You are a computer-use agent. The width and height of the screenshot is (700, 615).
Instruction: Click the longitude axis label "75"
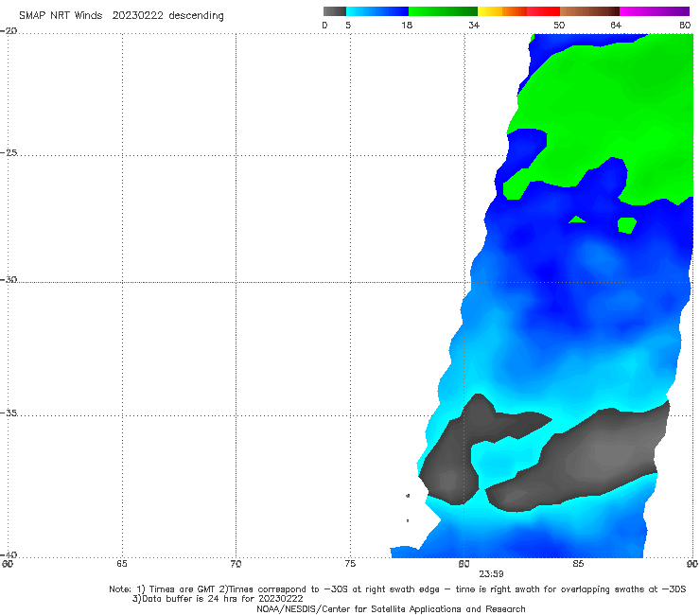click(x=350, y=564)
